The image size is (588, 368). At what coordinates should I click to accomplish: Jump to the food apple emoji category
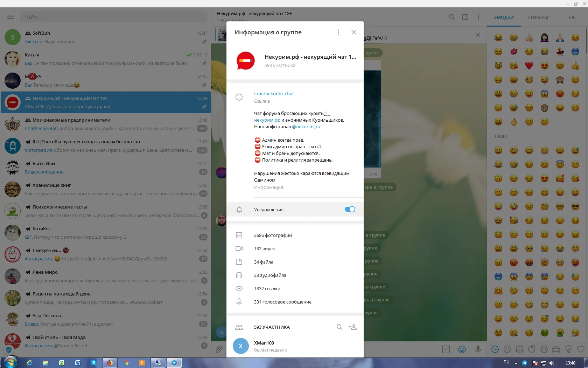tap(532, 349)
